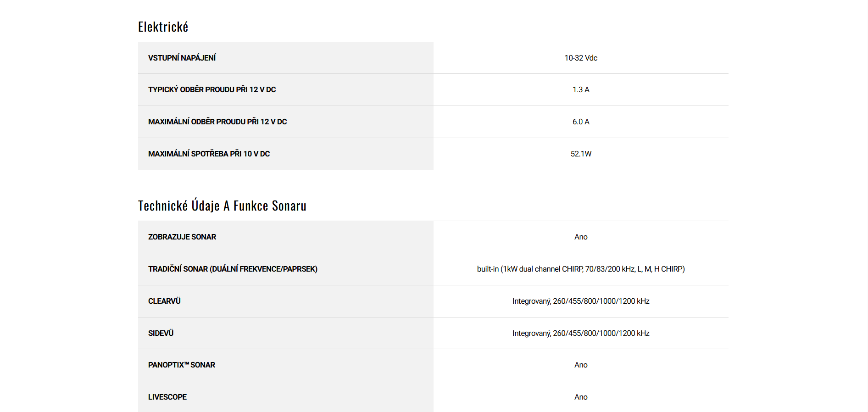Select the Tradiční sonar row label
The image size is (868, 412).
tap(233, 269)
